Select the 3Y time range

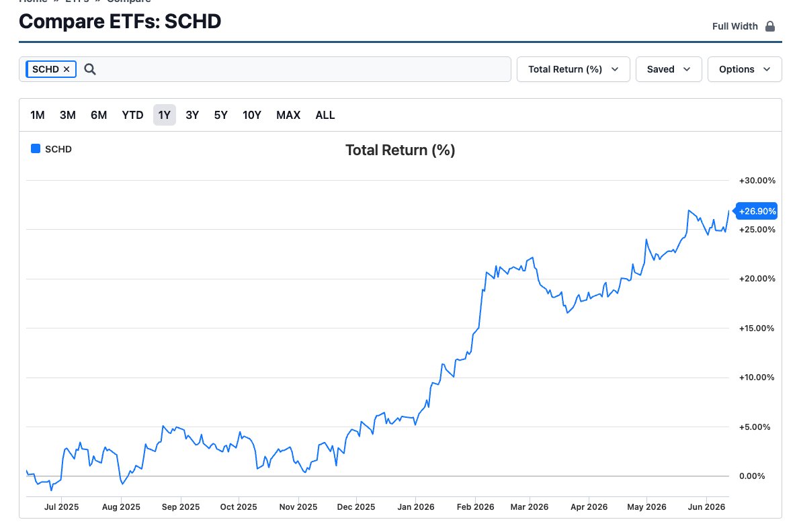tap(192, 115)
